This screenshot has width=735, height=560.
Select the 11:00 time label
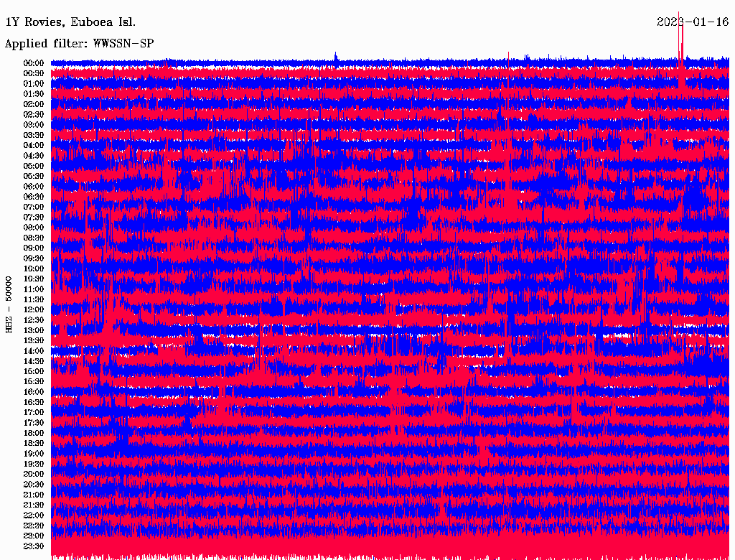pyautogui.click(x=34, y=289)
